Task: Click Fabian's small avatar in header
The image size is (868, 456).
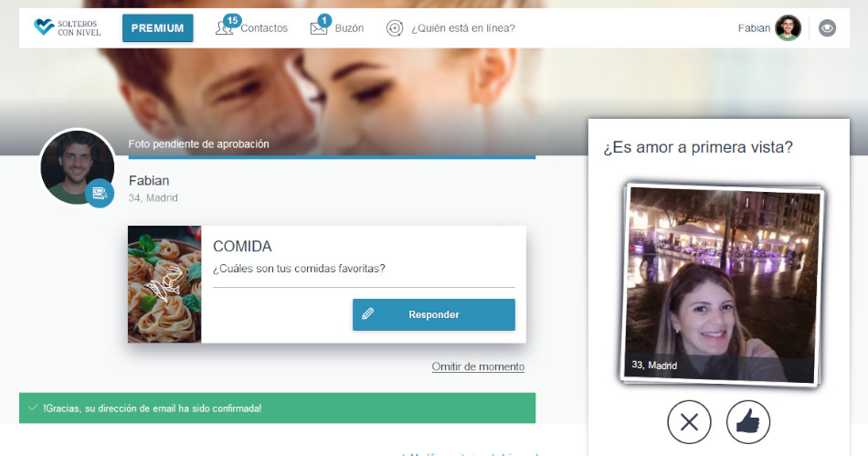Action: tap(788, 28)
